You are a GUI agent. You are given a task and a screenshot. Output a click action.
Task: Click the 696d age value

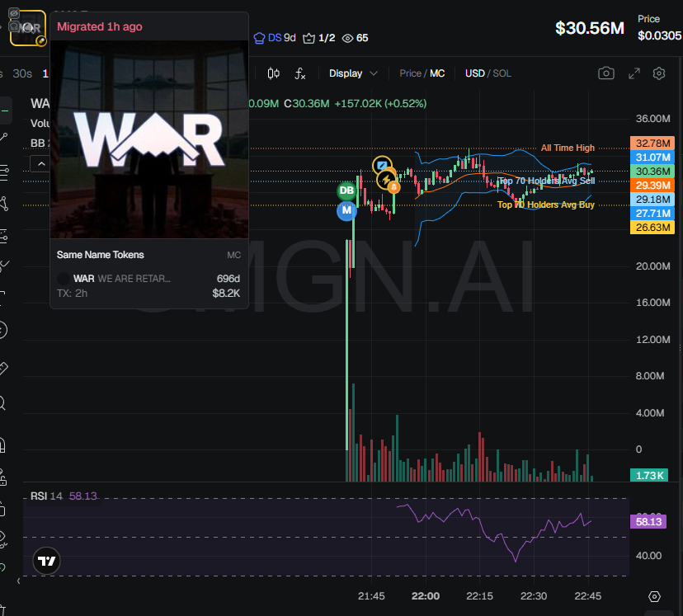point(228,279)
